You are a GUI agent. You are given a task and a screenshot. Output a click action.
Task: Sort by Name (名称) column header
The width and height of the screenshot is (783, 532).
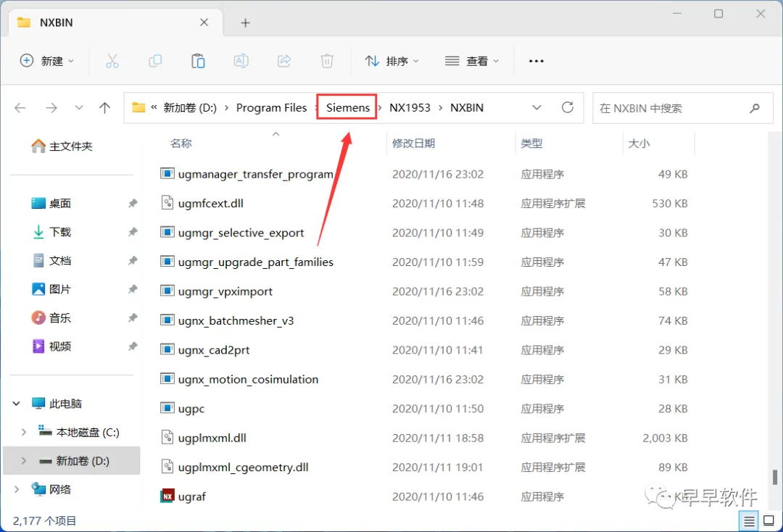point(181,144)
